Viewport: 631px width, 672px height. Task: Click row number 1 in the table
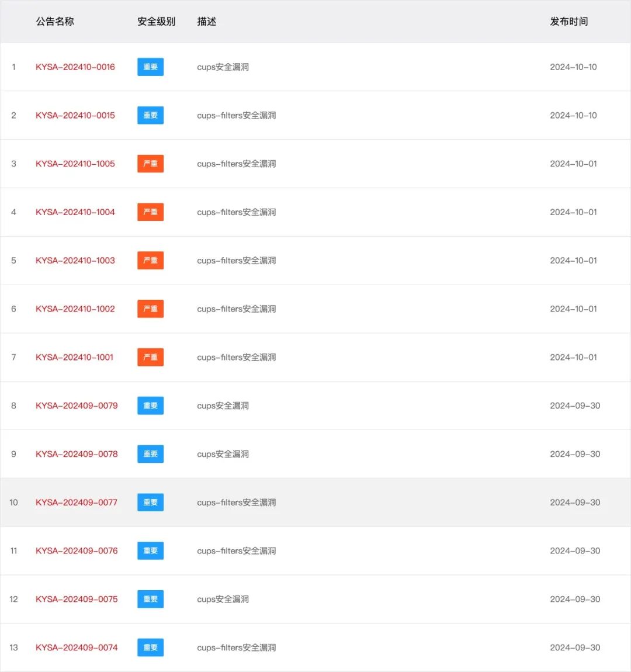point(13,67)
